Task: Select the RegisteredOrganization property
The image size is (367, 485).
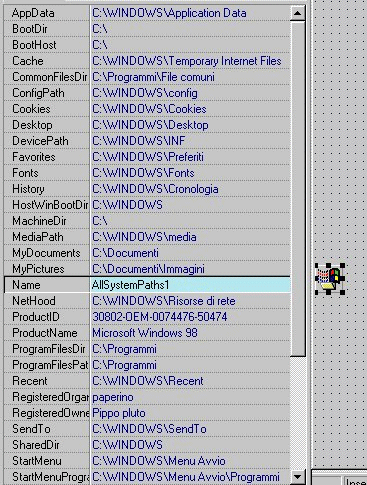Action: click(x=50, y=397)
